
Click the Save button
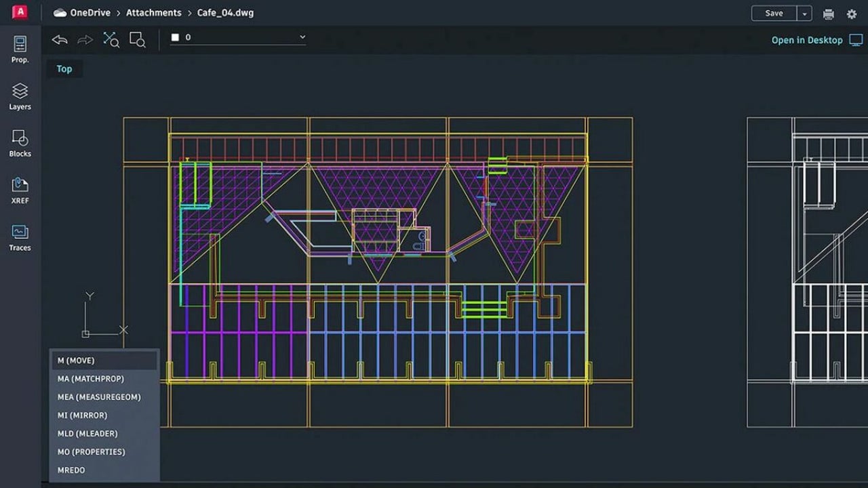774,13
